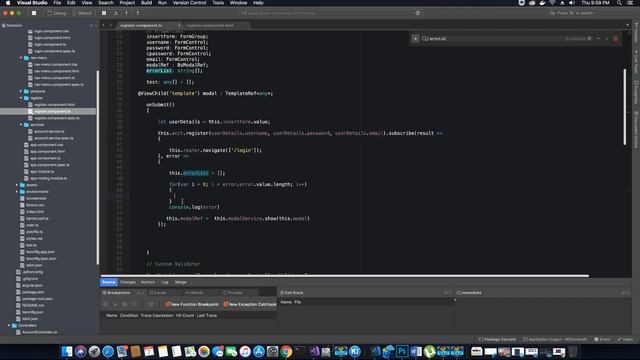The image size is (640, 360).
Task: Open the File menu
Action: pyautogui.click(x=57, y=3)
